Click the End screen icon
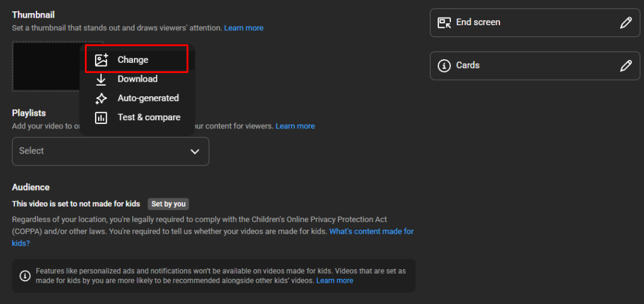Viewport: 644px width, 304px height. click(444, 23)
